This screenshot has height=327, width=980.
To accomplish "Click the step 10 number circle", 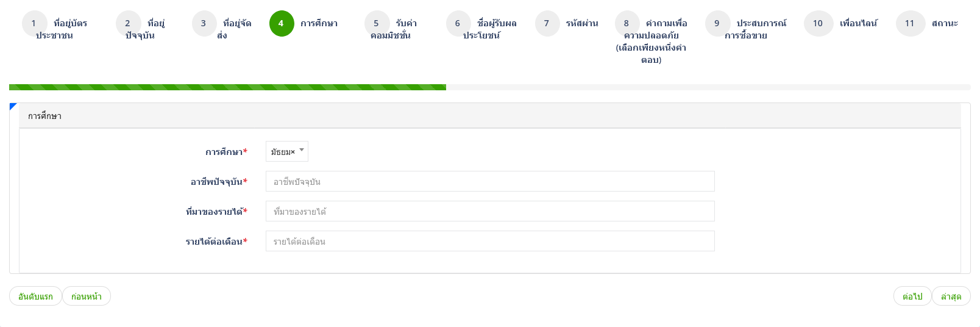I will tap(818, 24).
